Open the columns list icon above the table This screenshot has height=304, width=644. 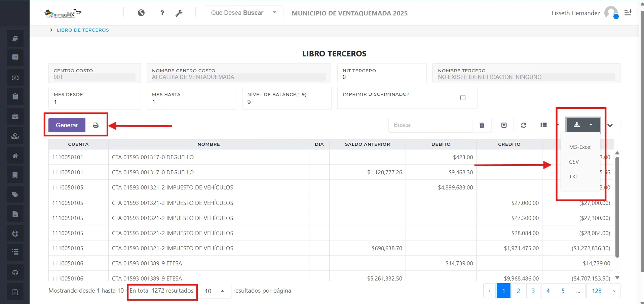coord(543,125)
